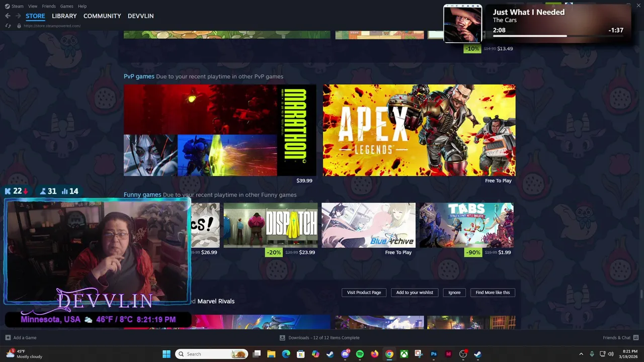
Task: Click the plus icon beside Add a Game
Action: point(8,338)
